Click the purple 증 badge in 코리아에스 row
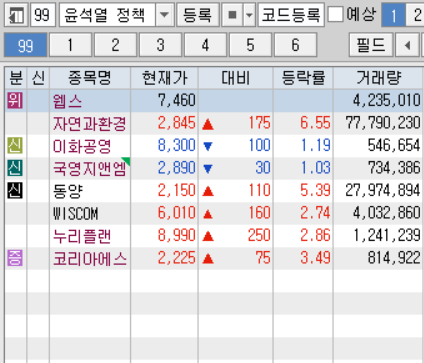 [15, 258]
